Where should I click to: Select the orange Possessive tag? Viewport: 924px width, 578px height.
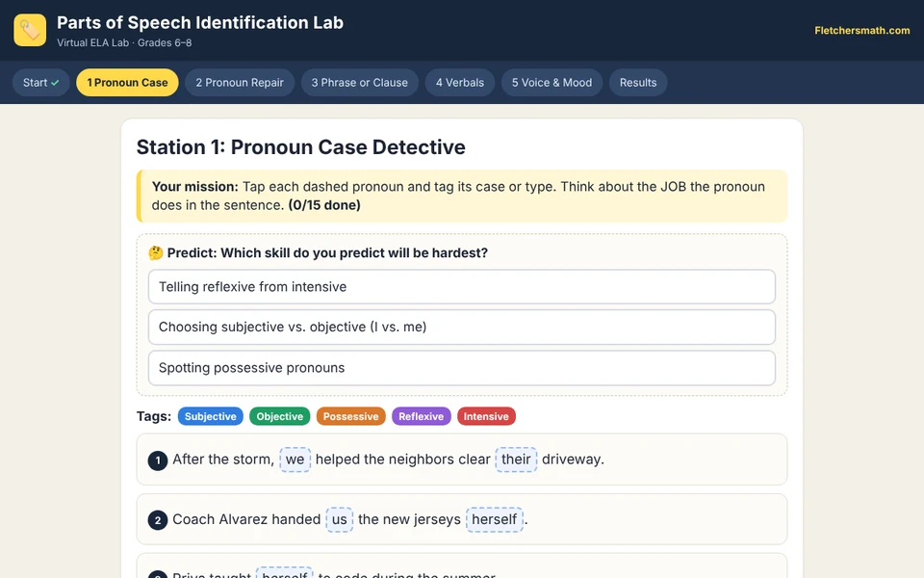click(x=350, y=416)
